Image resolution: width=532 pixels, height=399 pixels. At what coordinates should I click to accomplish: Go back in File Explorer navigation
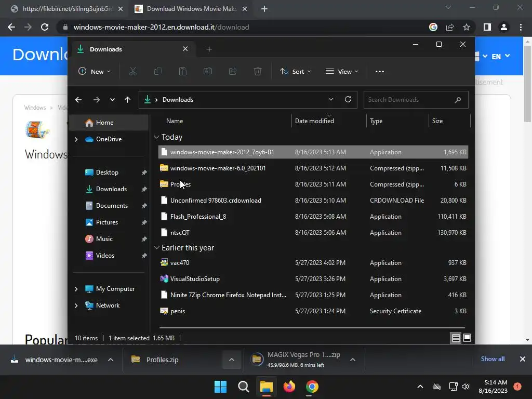pyautogui.click(x=78, y=100)
